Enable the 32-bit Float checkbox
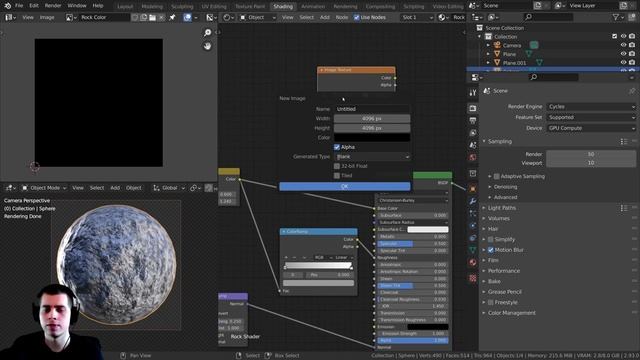640x360 pixels. coord(337,166)
